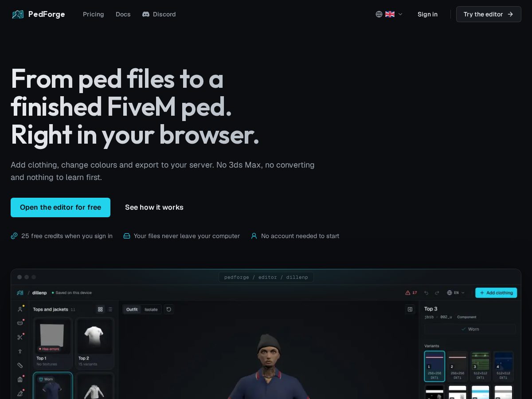Collapse the right details panel icon
Image resolution: width=532 pixels, height=399 pixels.
[410, 309]
